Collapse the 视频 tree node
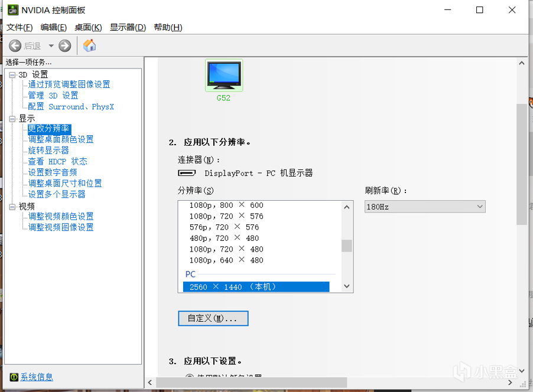Viewport: 533px width, 392px height. (x=12, y=207)
